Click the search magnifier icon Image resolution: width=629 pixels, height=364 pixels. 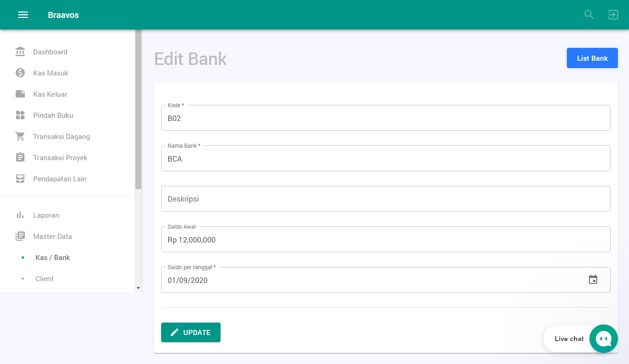[x=589, y=15]
